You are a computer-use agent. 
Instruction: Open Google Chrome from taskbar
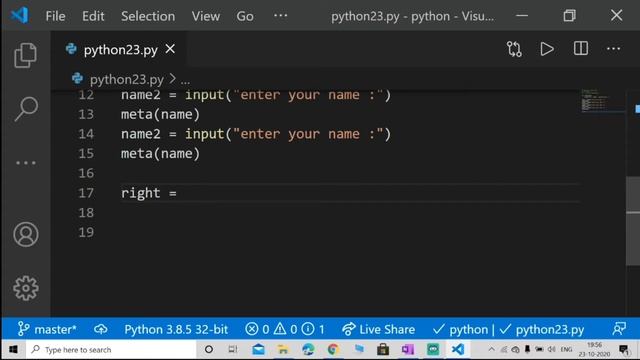point(333,349)
